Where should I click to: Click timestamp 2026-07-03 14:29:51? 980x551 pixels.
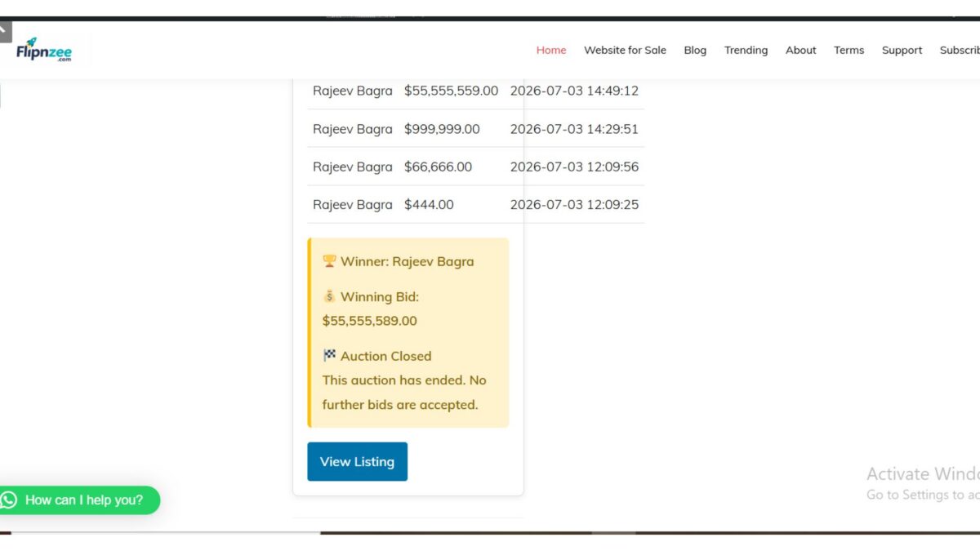pos(574,129)
